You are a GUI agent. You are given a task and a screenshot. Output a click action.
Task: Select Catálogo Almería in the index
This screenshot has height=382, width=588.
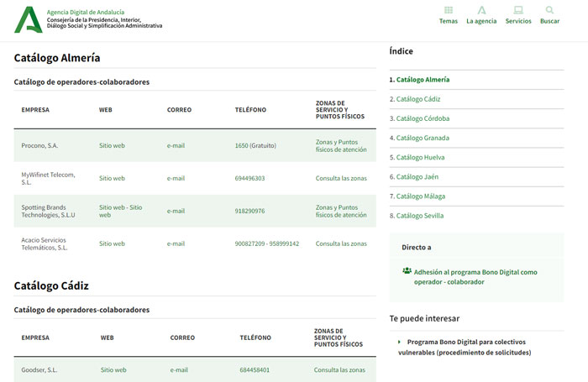click(x=422, y=80)
